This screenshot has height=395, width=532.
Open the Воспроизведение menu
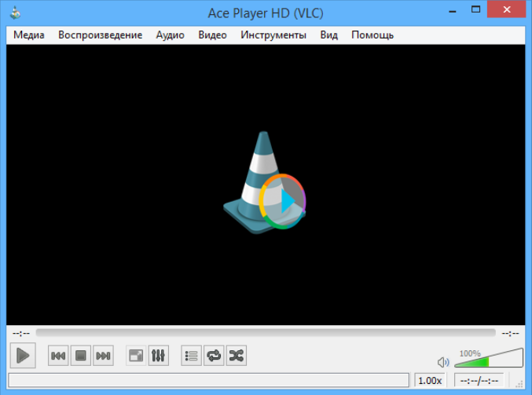coord(100,35)
